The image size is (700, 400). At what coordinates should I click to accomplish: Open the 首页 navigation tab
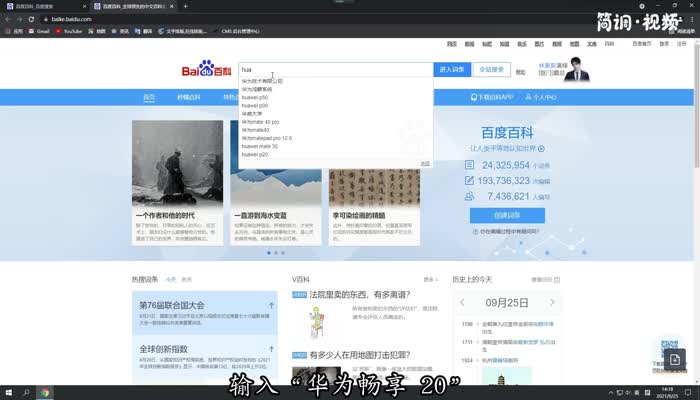point(149,98)
